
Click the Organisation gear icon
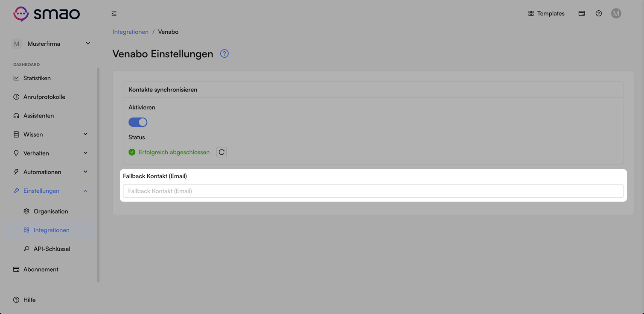(x=26, y=211)
